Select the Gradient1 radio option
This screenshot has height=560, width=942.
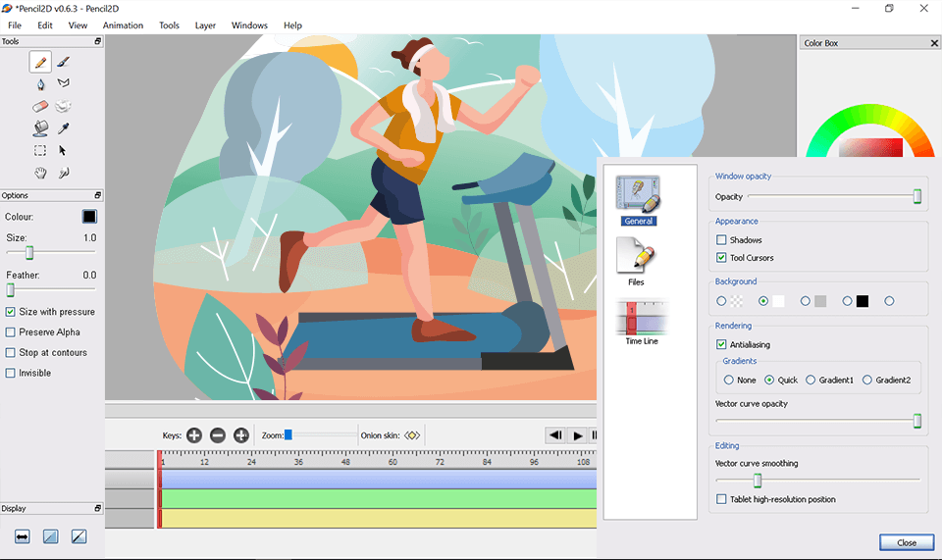click(x=810, y=380)
